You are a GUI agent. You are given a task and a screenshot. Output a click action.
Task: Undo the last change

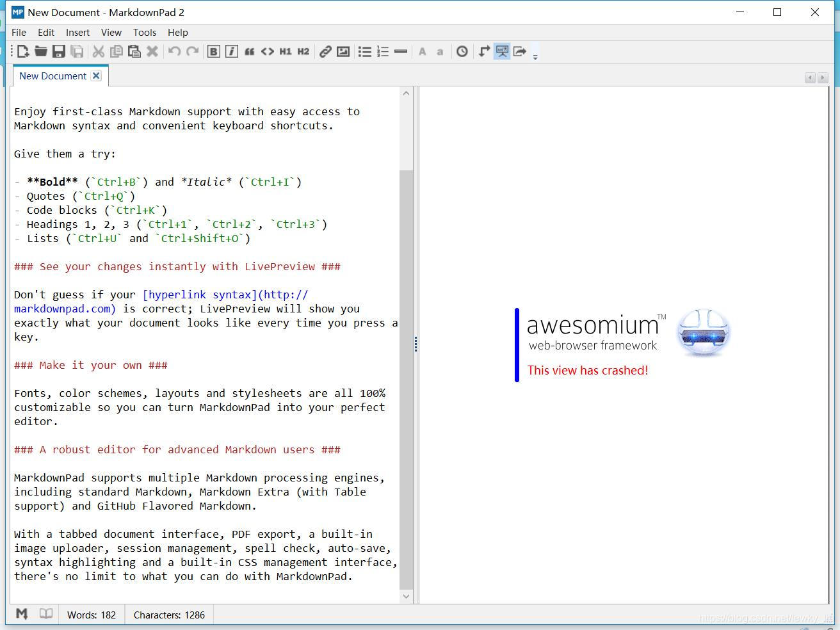(174, 52)
